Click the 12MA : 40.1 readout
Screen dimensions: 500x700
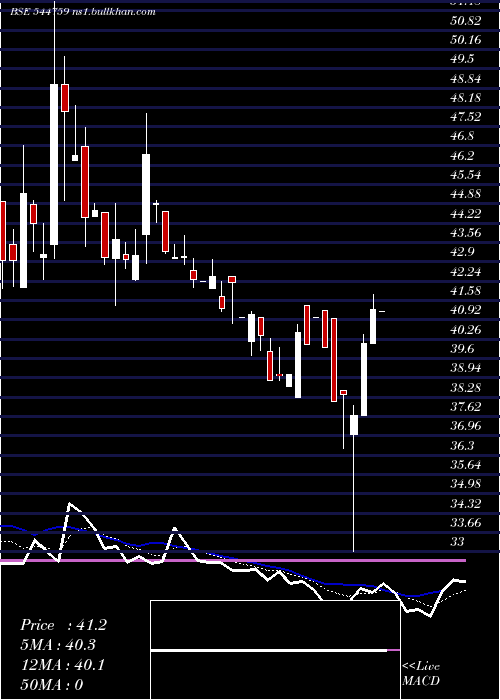tap(62, 665)
